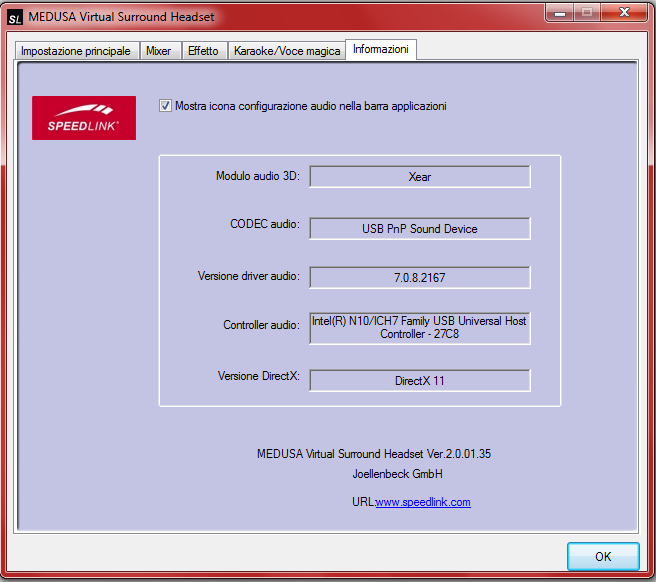Click the 'Controller audio:' label
Viewport: 656px width, 582px height.
261,325
